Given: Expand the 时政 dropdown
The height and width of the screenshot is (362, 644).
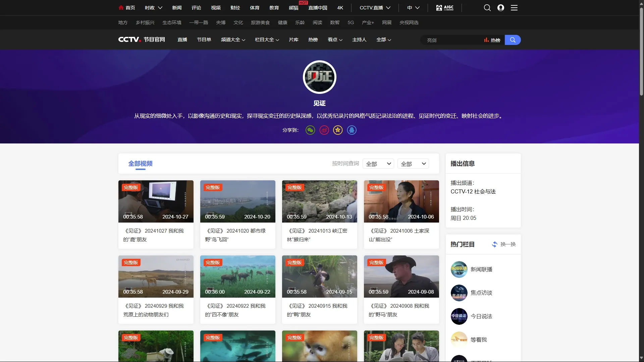Looking at the screenshot, I should point(153,7).
